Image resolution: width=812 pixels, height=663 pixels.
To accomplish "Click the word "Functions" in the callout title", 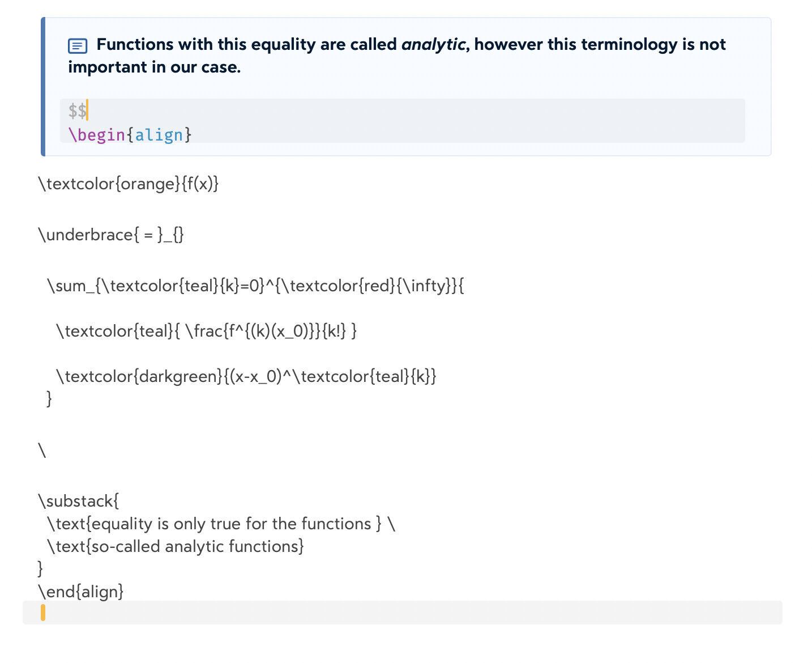I will coord(135,45).
